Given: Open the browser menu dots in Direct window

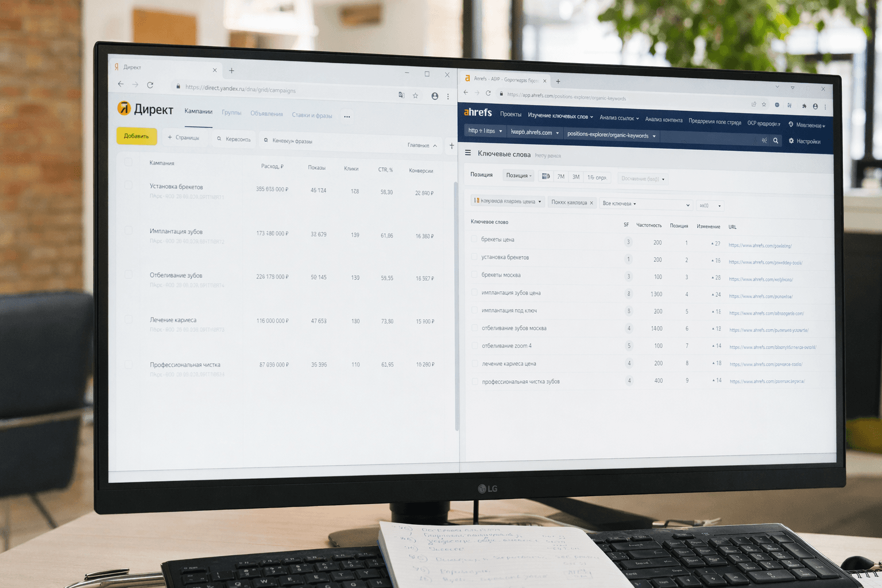Looking at the screenshot, I should tap(448, 96).
